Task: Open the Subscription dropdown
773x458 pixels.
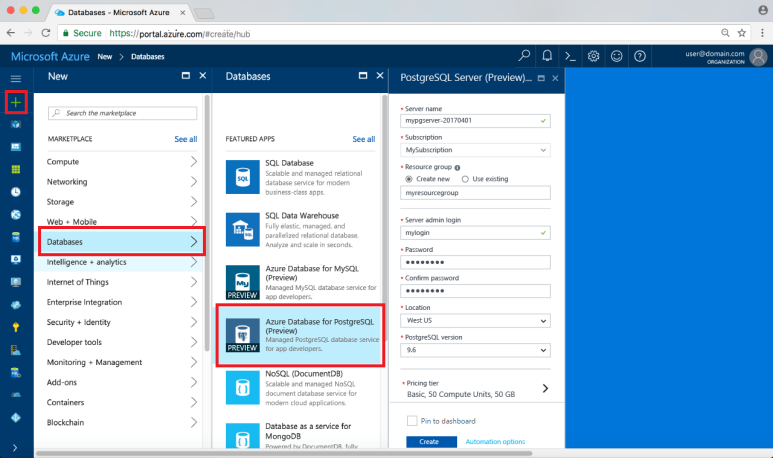Action: 475,150
